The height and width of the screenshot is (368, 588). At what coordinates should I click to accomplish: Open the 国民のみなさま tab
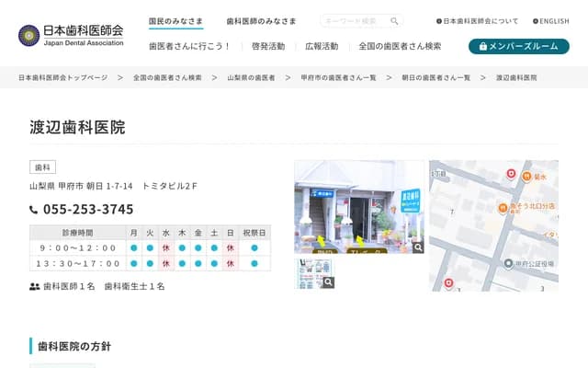click(x=175, y=21)
